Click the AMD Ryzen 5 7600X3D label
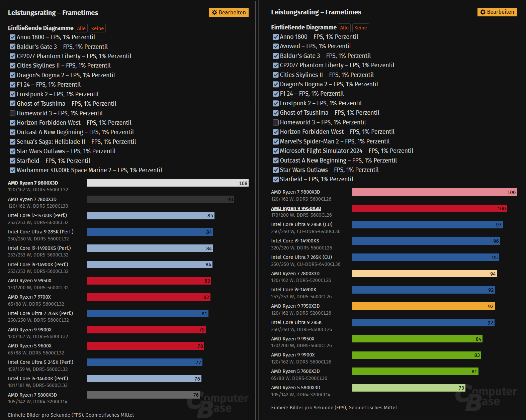Image resolution: width=526 pixels, height=420 pixels. tap(295, 371)
